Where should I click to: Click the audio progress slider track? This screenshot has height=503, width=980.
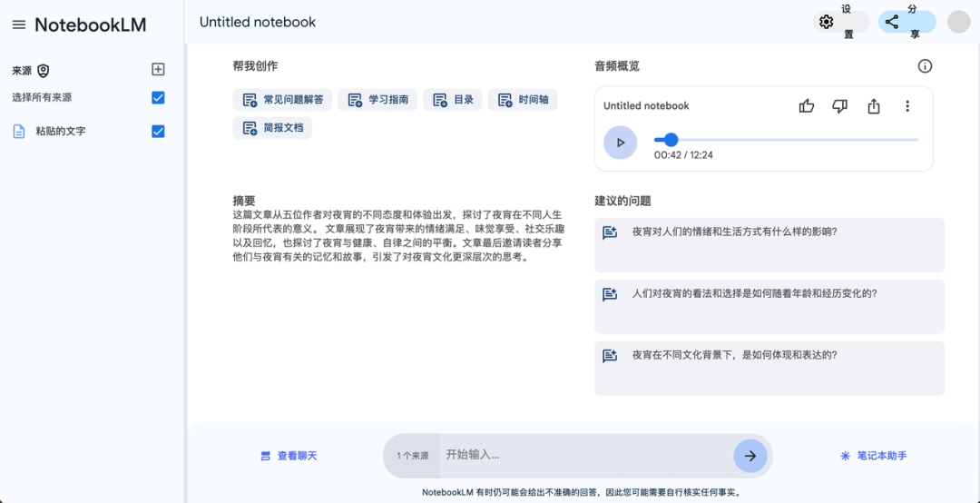coord(786,140)
